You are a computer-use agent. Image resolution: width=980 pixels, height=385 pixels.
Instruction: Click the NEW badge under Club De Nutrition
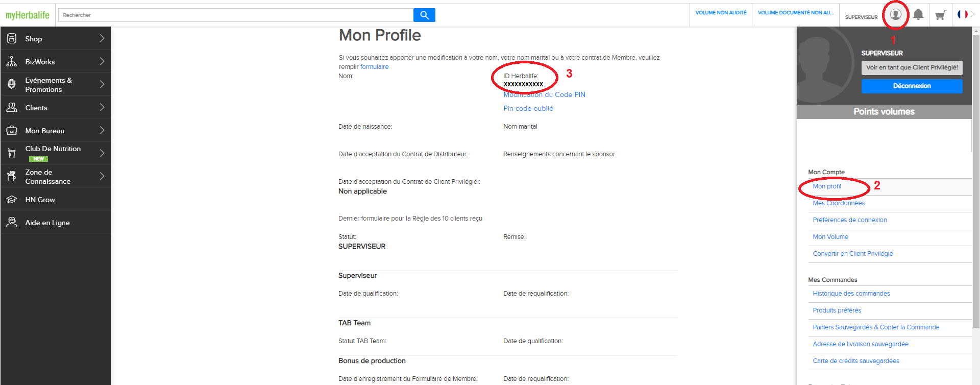pos(38,159)
